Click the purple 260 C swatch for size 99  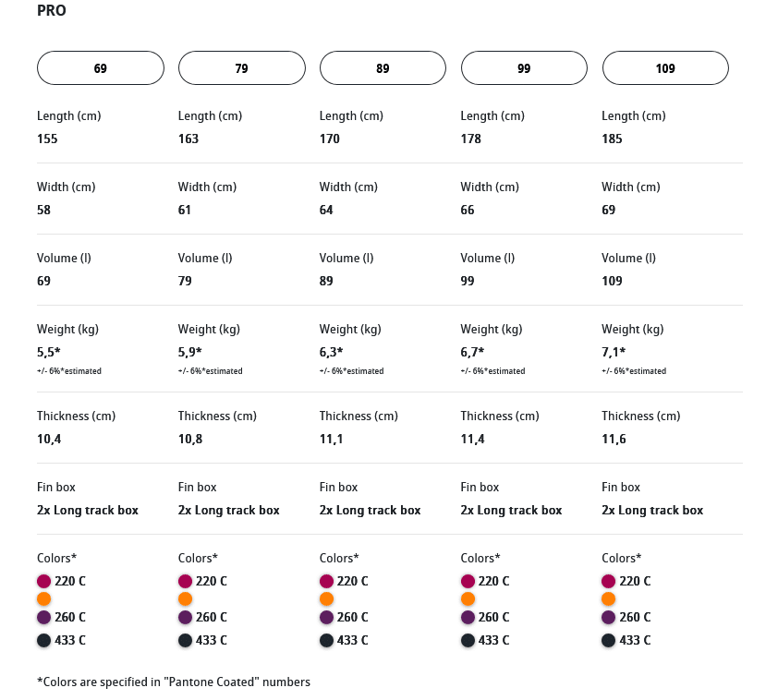468,617
